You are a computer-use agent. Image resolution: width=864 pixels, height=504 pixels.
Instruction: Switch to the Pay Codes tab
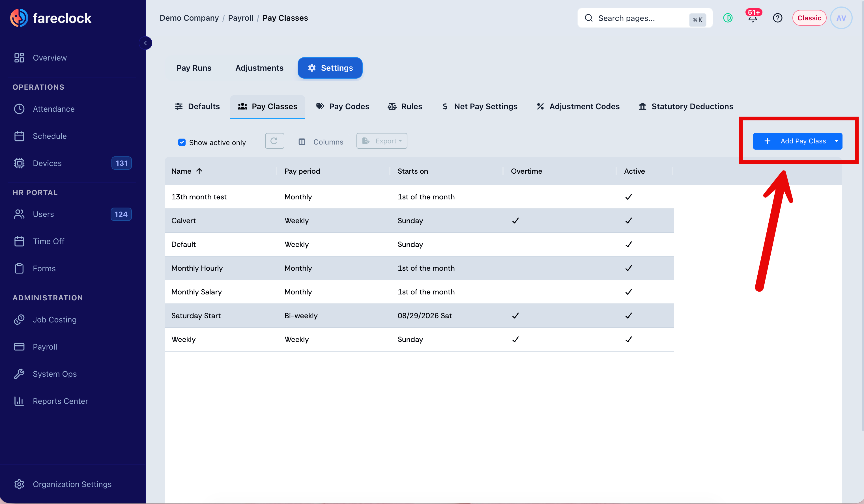point(343,107)
